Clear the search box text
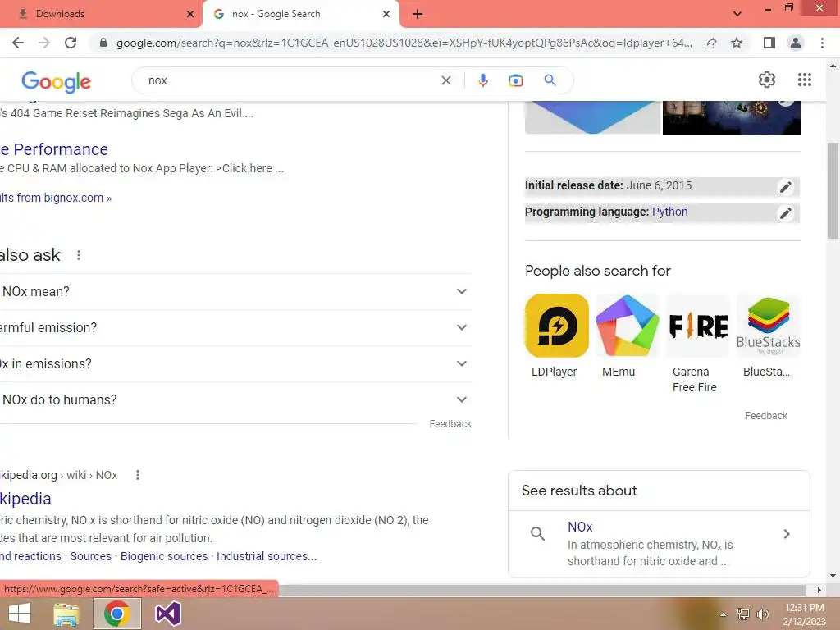The width and height of the screenshot is (840, 630). (445, 80)
